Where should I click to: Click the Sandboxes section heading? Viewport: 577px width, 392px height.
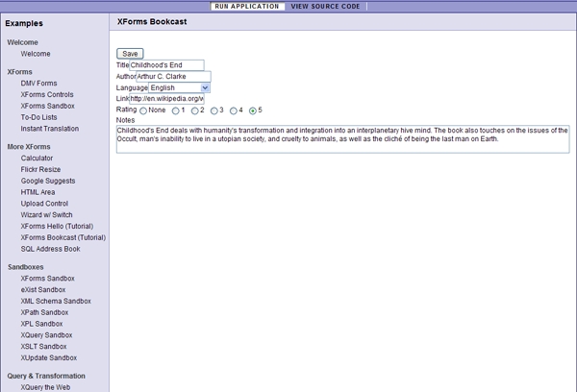point(25,267)
